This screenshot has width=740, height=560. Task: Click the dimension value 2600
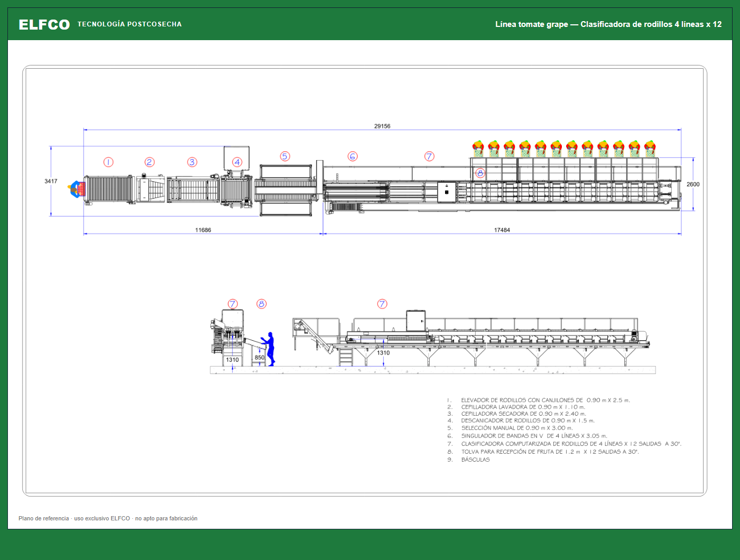693,184
